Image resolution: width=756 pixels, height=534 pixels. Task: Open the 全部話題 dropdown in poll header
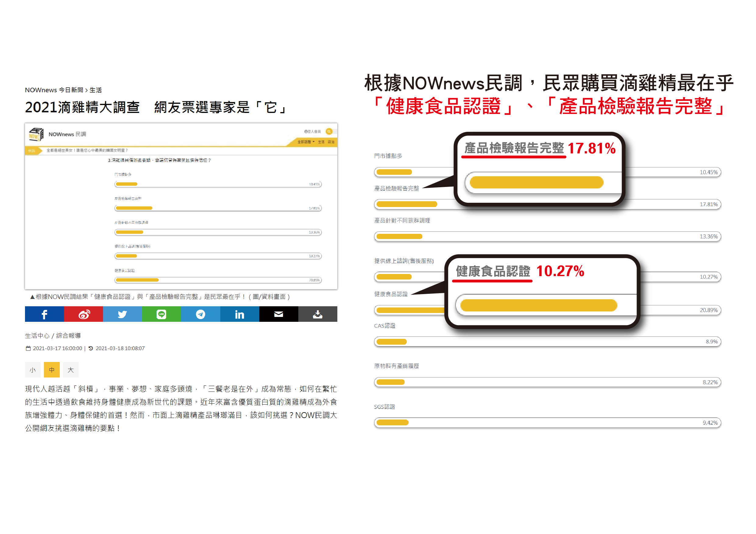coord(306,142)
